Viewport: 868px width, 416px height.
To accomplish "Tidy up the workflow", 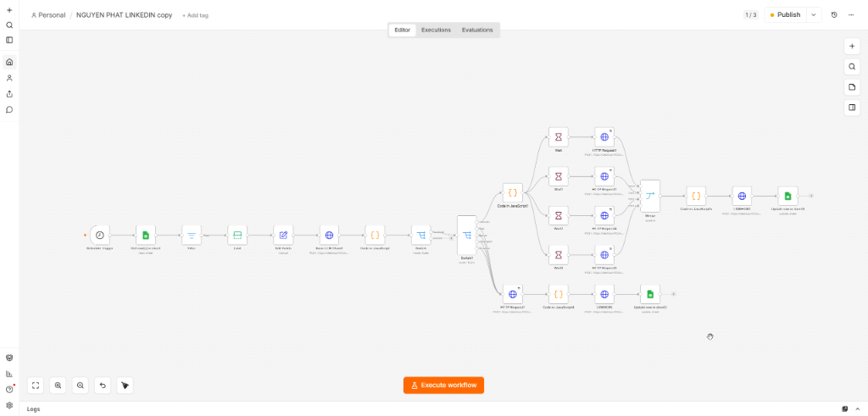I will 125,385.
